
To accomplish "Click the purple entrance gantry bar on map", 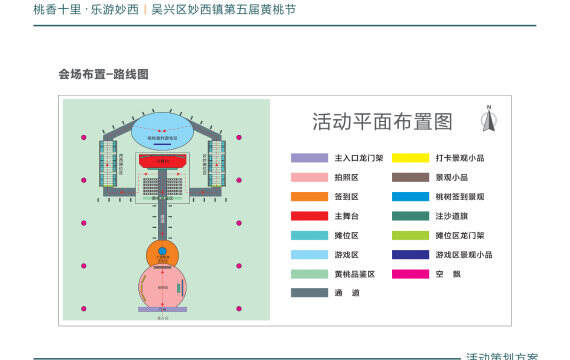I will point(162,309).
